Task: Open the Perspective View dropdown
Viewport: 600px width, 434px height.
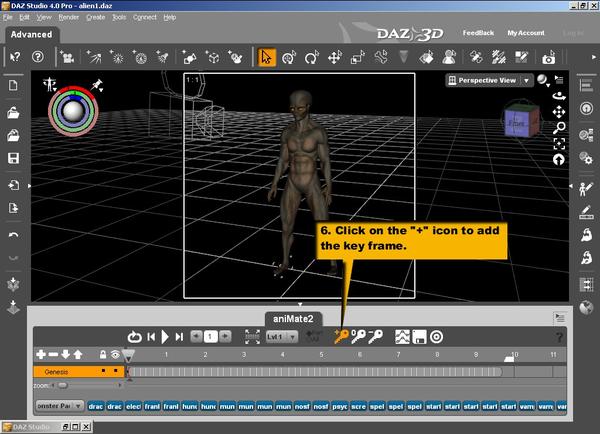Action: pyautogui.click(x=489, y=80)
